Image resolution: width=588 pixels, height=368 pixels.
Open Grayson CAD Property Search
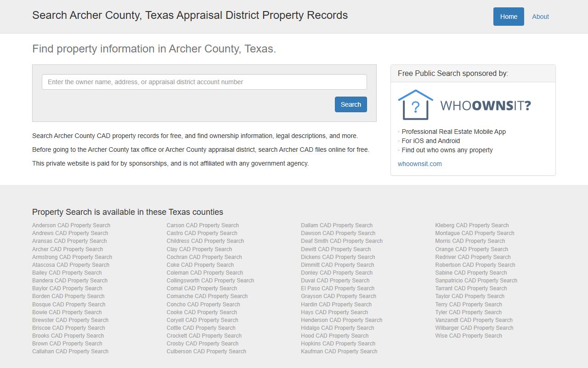(339, 296)
